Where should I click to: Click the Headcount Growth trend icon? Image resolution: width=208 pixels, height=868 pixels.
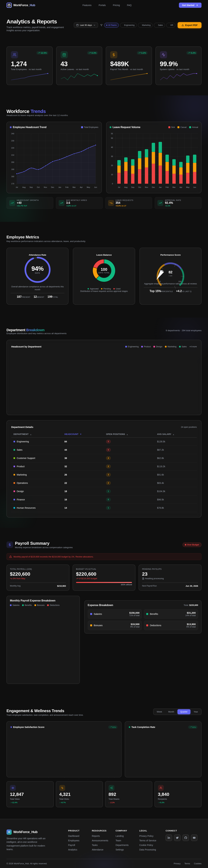(x=12, y=203)
